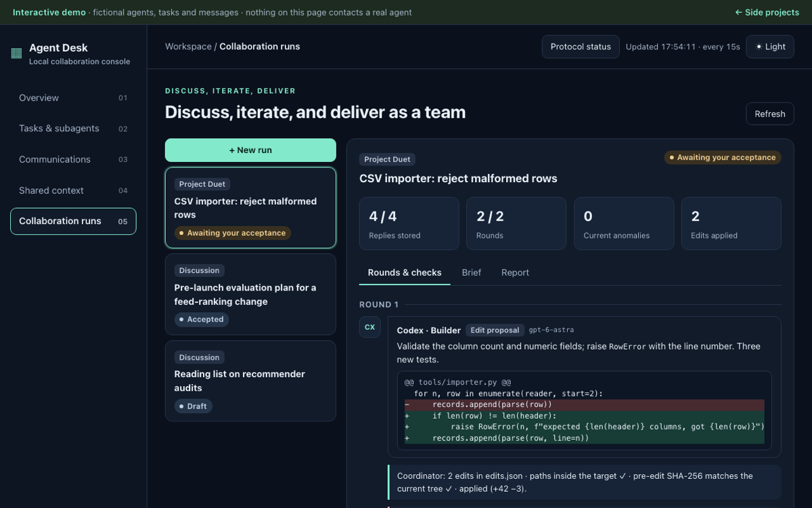Click the Refresh button

pos(770,114)
